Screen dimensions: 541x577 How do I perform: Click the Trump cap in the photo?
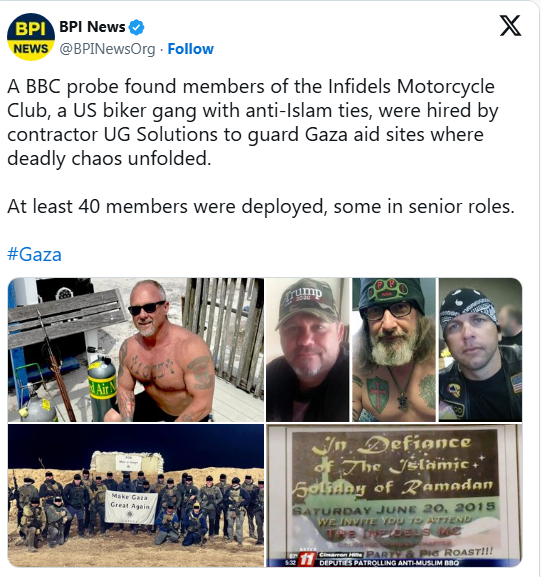(307, 301)
